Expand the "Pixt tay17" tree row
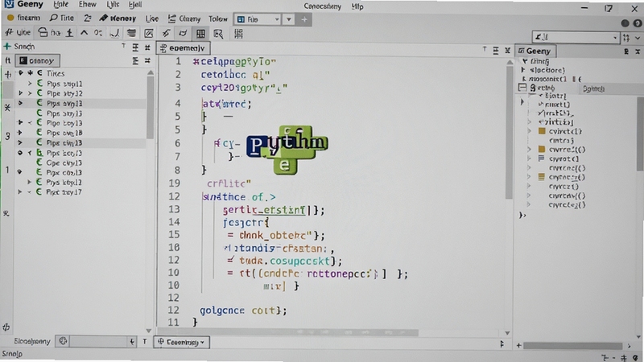The image size is (644, 362). [19, 191]
